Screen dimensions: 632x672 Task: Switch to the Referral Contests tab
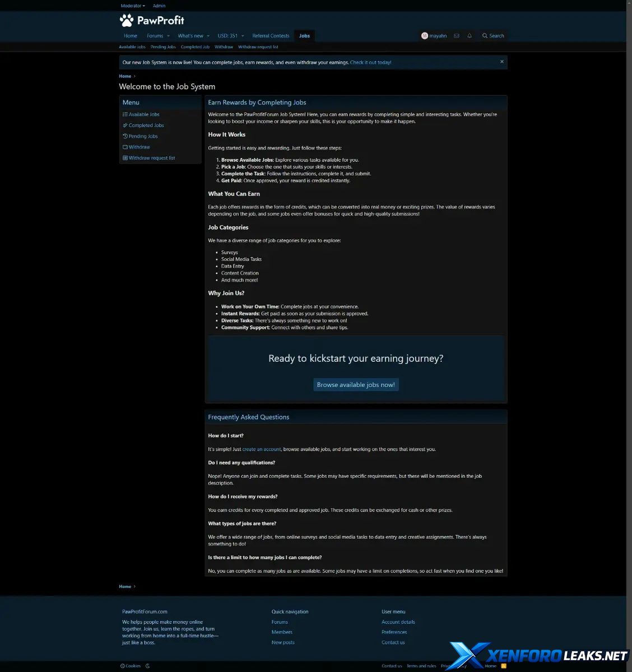pos(271,36)
